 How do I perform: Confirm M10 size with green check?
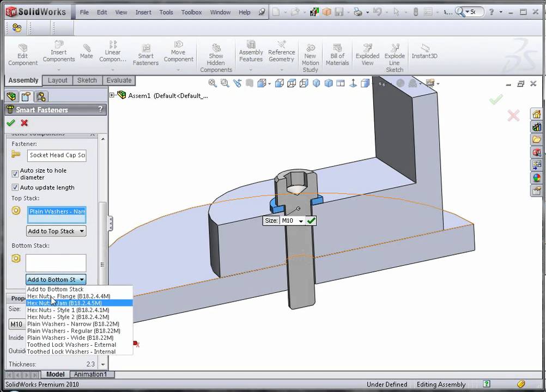311,220
